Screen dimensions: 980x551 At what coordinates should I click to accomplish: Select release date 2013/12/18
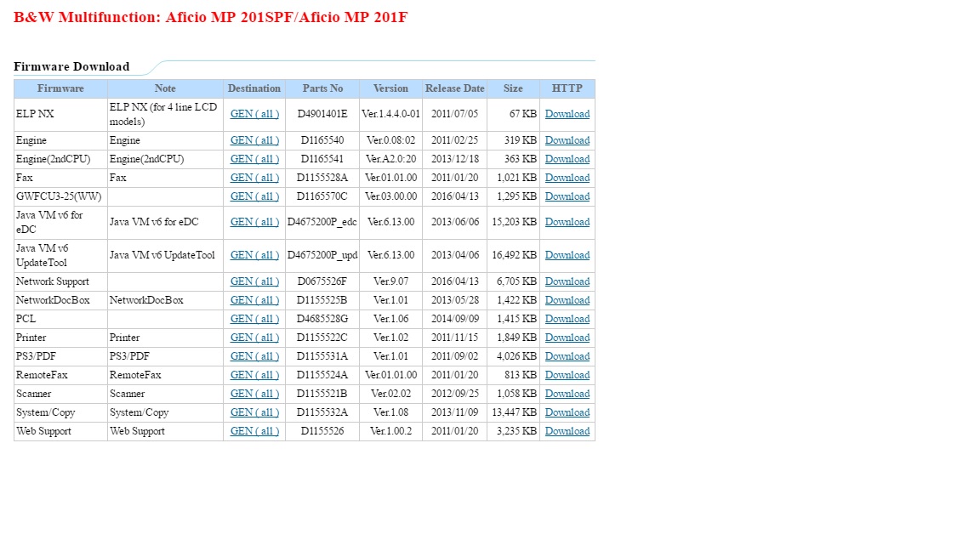click(454, 159)
